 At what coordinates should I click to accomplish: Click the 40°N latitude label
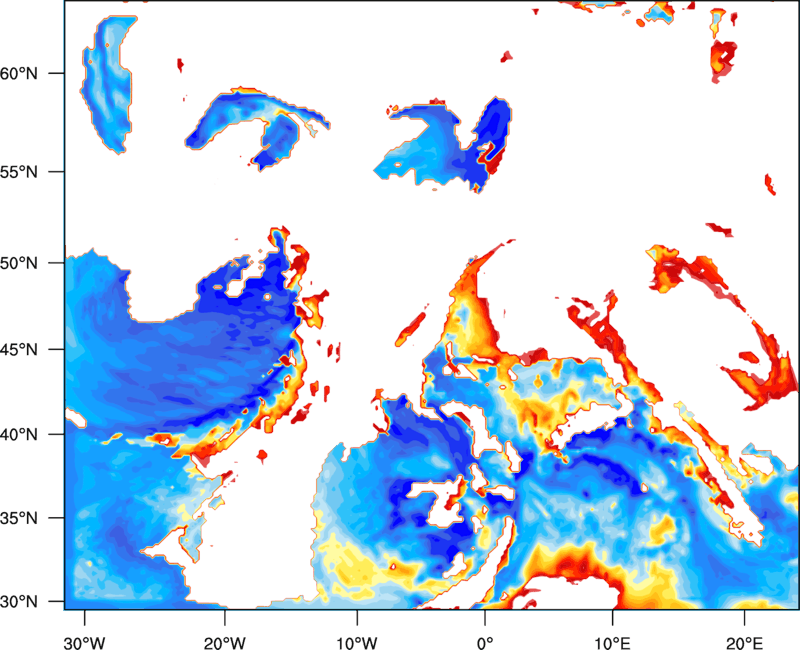tap(19, 434)
